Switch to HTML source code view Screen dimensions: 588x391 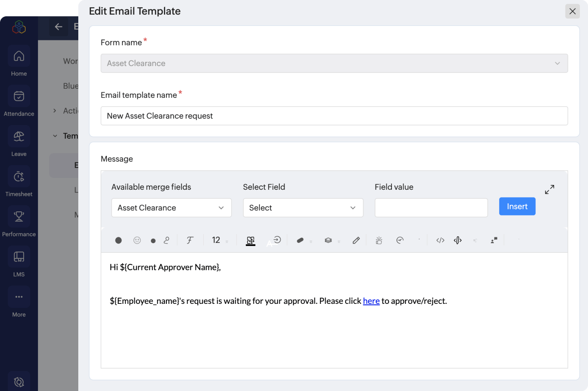tap(440, 240)
